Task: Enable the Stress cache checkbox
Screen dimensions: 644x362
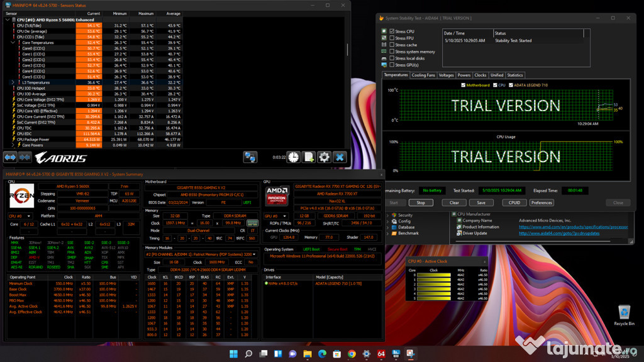Action: (392, 45)
